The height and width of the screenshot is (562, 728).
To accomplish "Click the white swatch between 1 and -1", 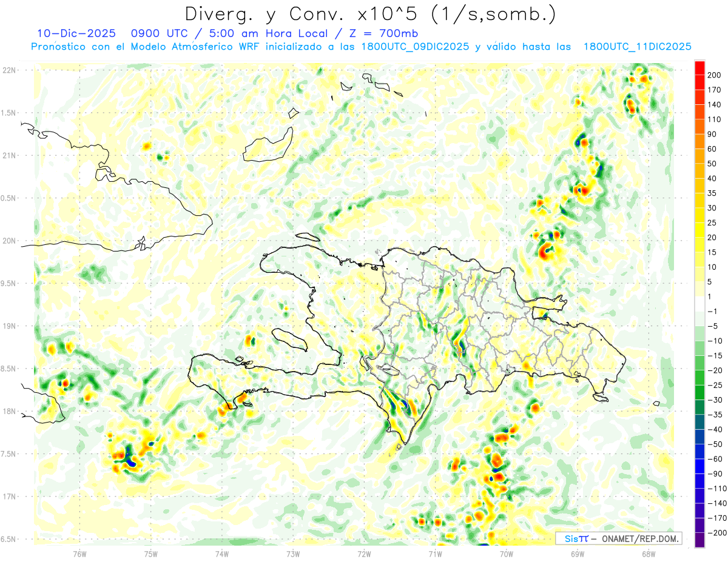I will 699,304.
